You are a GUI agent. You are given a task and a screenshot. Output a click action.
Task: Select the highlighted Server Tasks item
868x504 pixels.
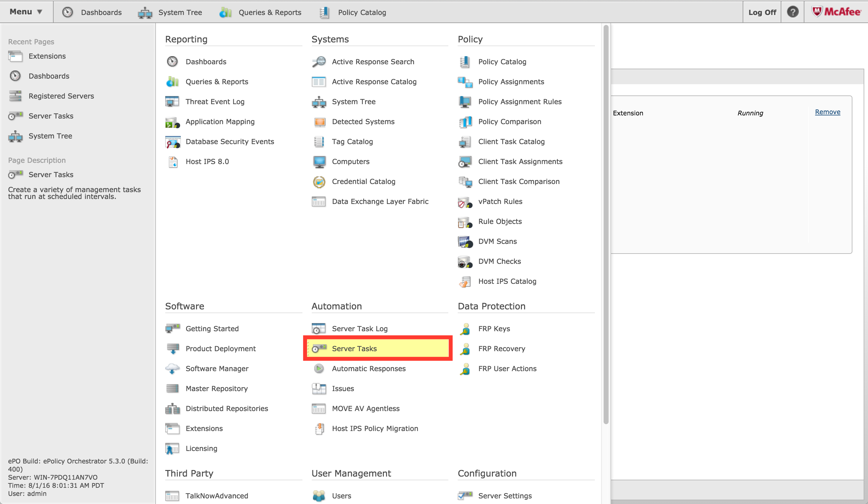(x=354, y=348)
